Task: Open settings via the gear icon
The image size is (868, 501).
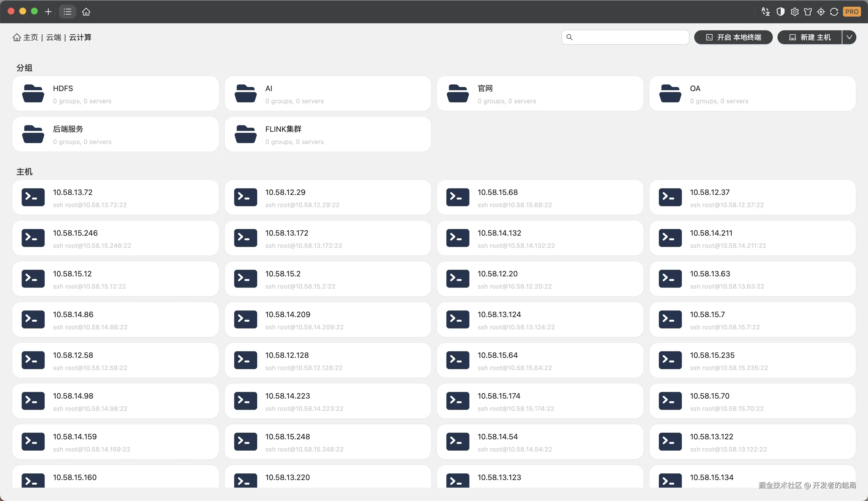Action: coord(794,12)
